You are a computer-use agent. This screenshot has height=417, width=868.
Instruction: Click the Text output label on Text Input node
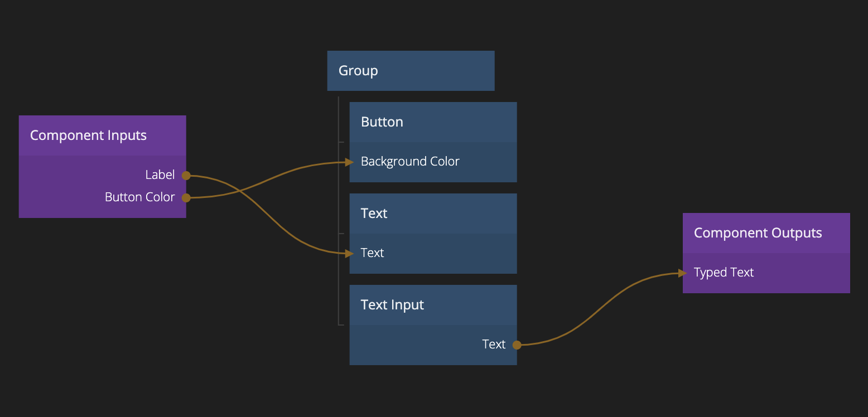494,345
